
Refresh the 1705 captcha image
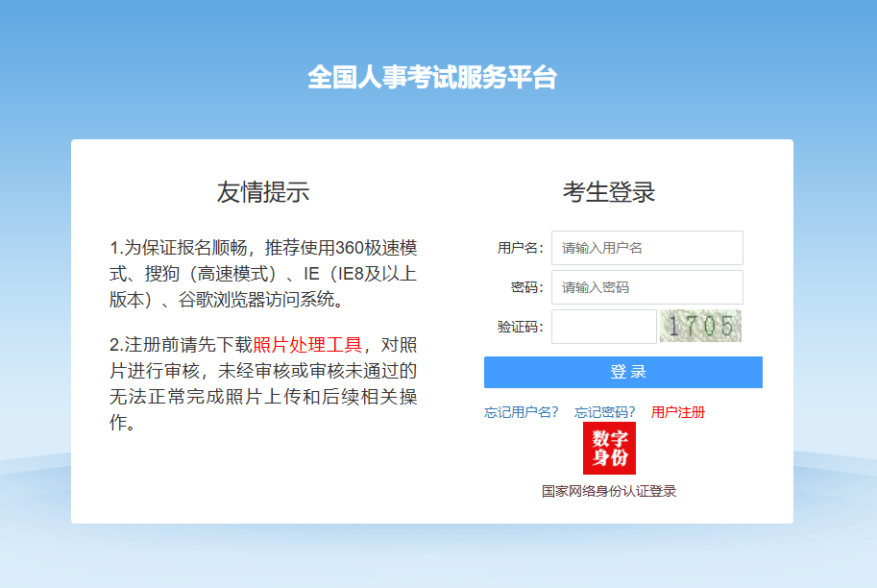[x=700, y=326]
